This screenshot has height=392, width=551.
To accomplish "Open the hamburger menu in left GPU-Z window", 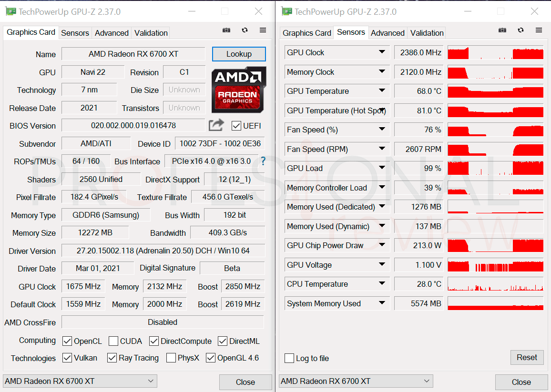I will tap(263, 30).
